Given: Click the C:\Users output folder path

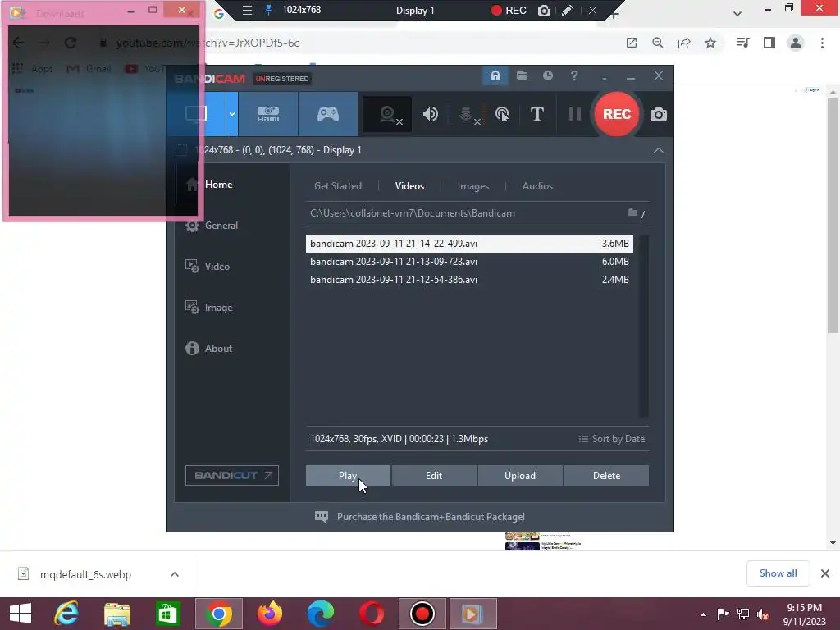Looking at the screenshot, I should 413,213.
